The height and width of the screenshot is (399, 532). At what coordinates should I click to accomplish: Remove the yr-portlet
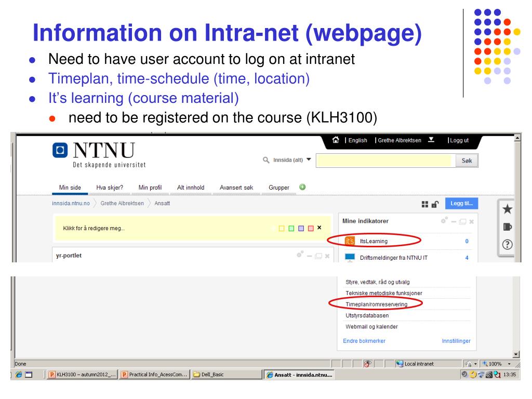327,256
